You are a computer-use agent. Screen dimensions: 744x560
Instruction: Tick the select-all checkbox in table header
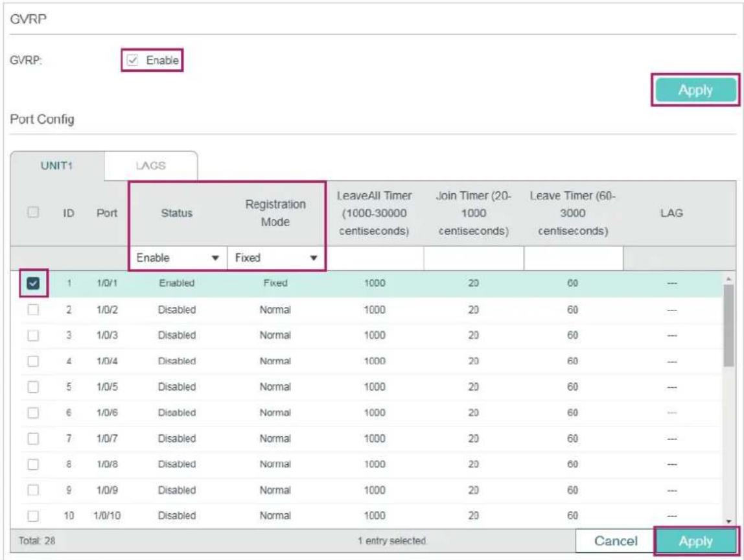click(x=33, y=212)
